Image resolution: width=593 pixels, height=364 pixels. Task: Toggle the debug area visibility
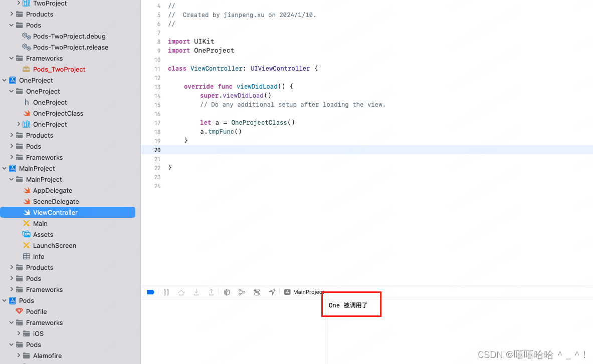pyautogui.click(x=150, y=292)
